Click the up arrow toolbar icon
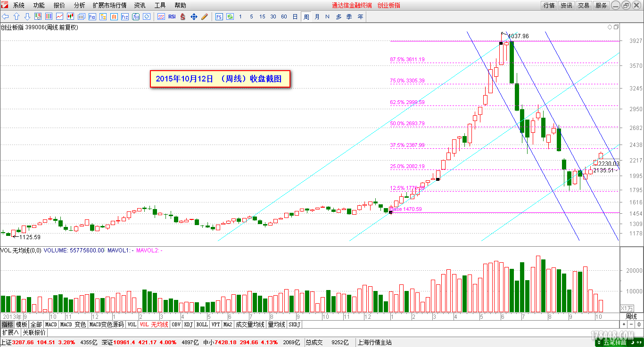The height and width of the screenshot is (347, 644). 17,16
